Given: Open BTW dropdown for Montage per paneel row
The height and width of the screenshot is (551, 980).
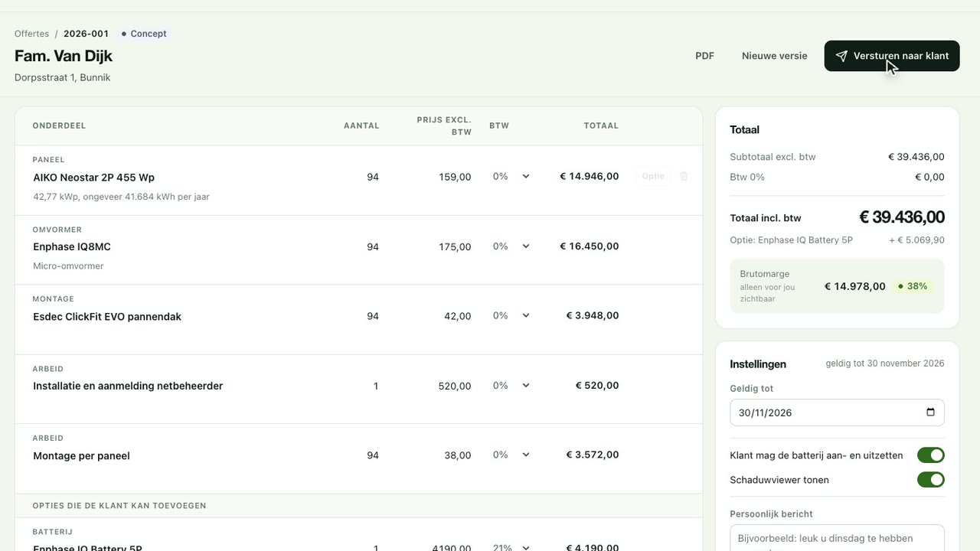Looking at the screenshot, I should pyautogui.click(x=511, y=455).
